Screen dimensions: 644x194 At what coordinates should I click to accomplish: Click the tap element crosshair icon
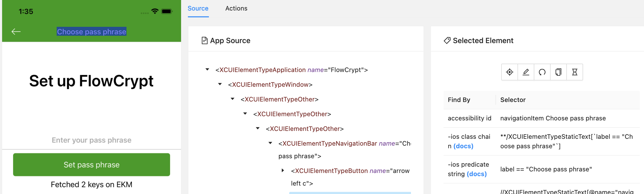[x=509, y=72]
